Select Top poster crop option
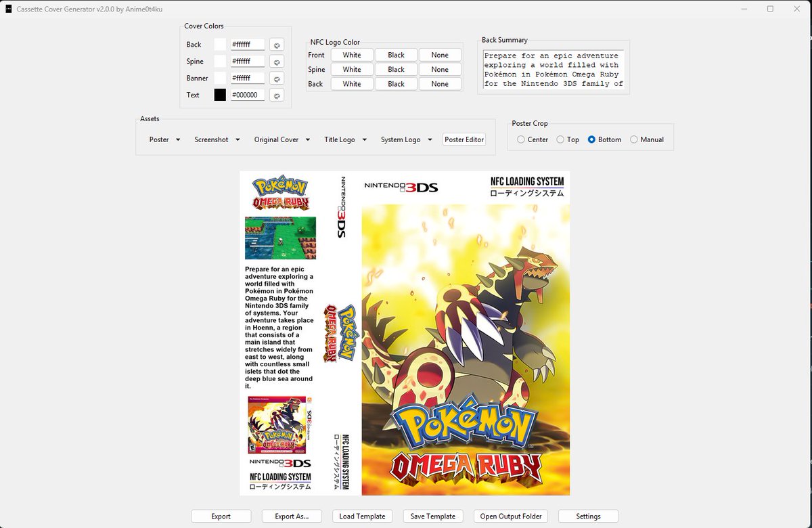The image size is (812, 528). coord(568,139)
